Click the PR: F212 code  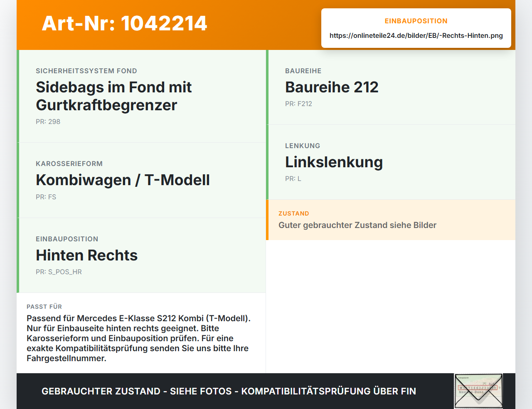coord(298,104)
